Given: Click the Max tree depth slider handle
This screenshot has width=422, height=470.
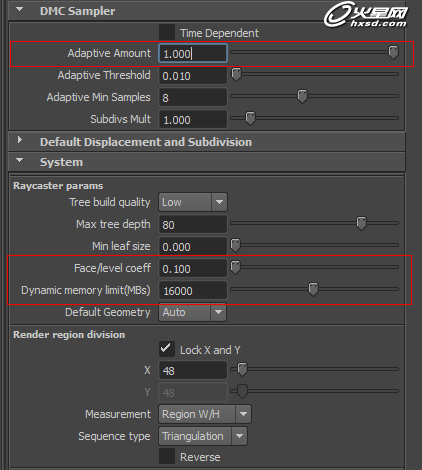Looking at the screenshot, I should [x=361, y=223].
